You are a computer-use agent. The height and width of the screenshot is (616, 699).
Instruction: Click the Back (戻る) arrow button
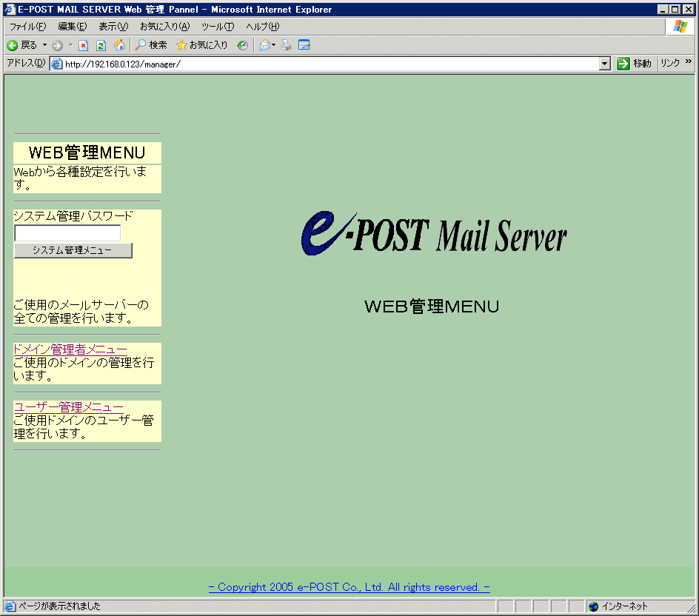22,45
